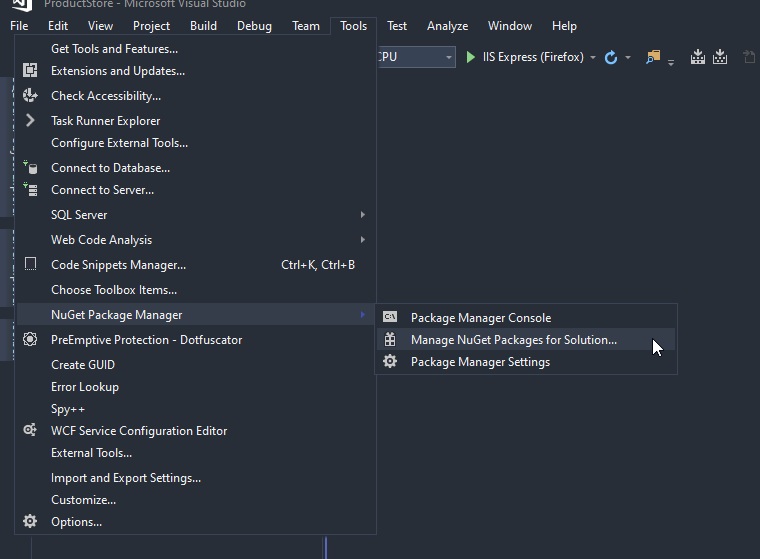Click the Connect to Server icon
This screenshot has width=760, height=559.
pos(30,190)
